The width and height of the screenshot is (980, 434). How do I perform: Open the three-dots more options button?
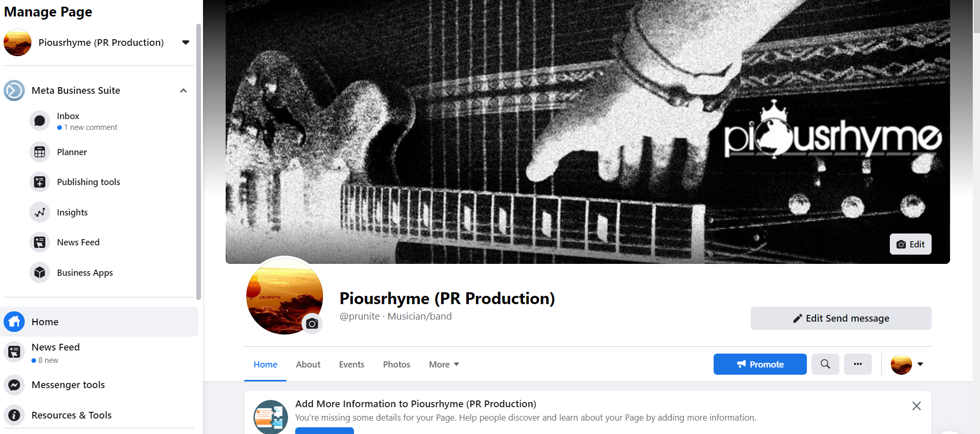click(x=858, y=364)
